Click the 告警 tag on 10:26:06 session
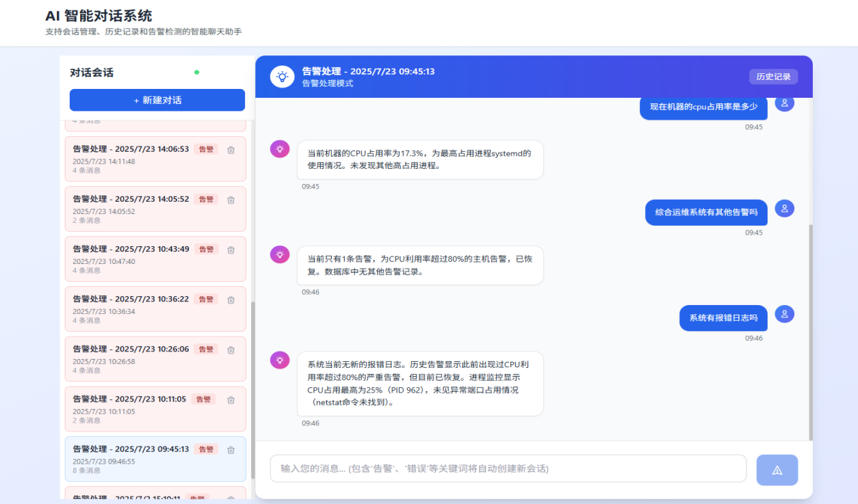The width and height of the screenshot is (858, 504). tap(206, 349)
